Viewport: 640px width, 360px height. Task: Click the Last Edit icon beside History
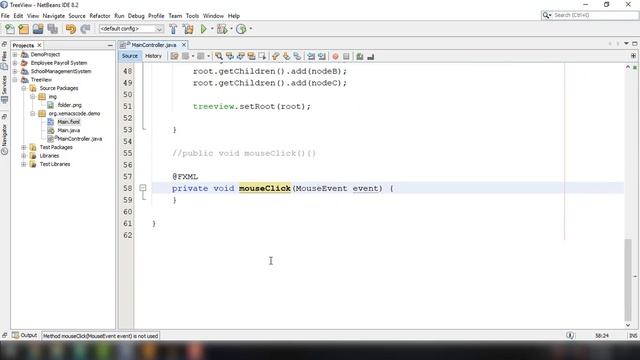tap(174, 56)
